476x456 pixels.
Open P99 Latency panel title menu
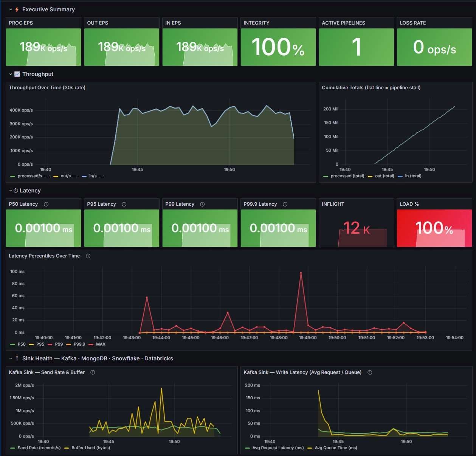[x=180, y=204]
